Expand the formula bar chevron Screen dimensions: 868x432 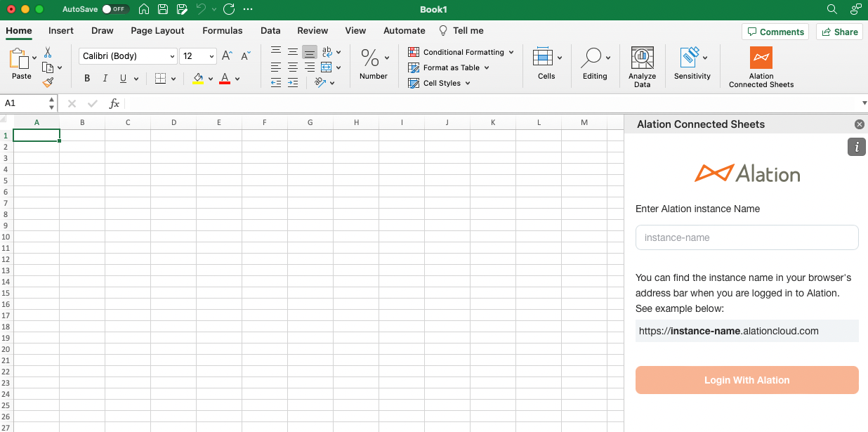pyautogui.click(x=864, y=103)
